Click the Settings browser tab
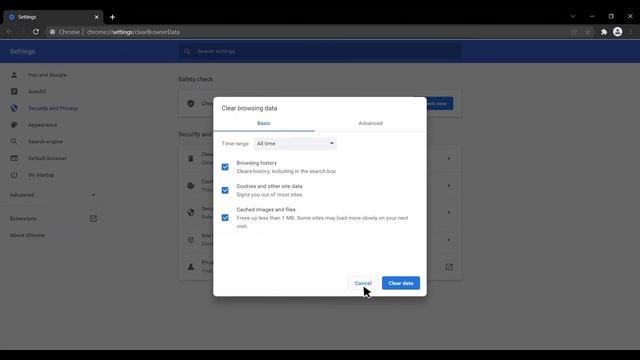This screenshot has height=360, width=640. [x=53, y=17]
